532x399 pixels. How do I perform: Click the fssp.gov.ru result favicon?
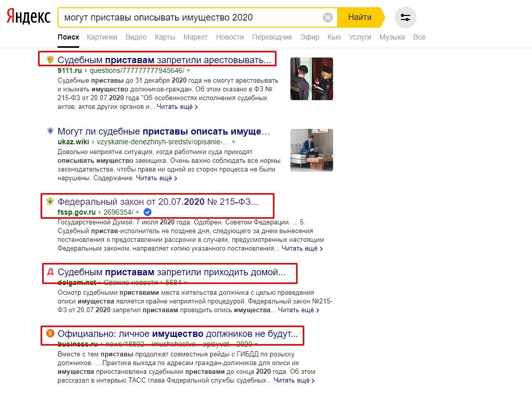pos(50,201)
